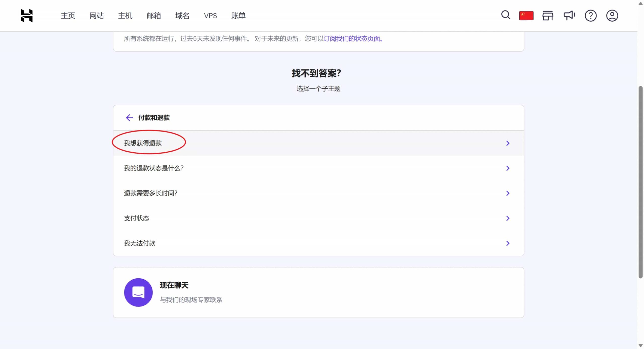
Task: Click the purple live chat icon
Action: click(138, 292)
